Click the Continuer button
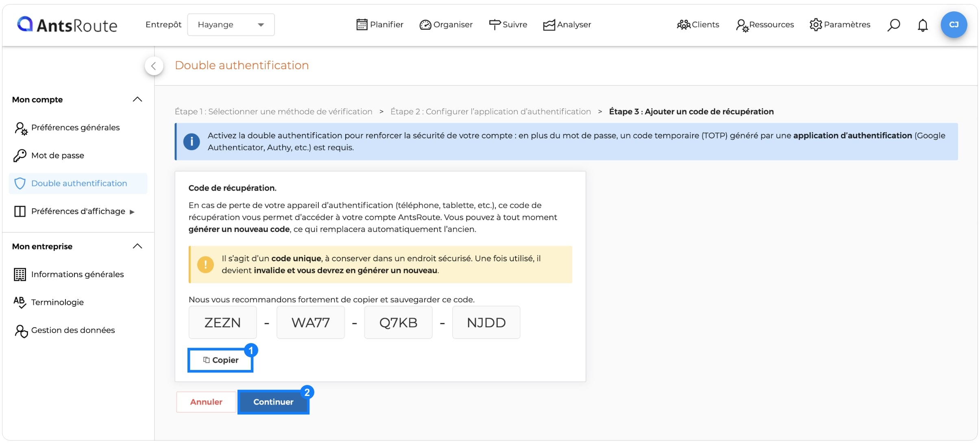 pyautogui.click(x=273, y=402)
